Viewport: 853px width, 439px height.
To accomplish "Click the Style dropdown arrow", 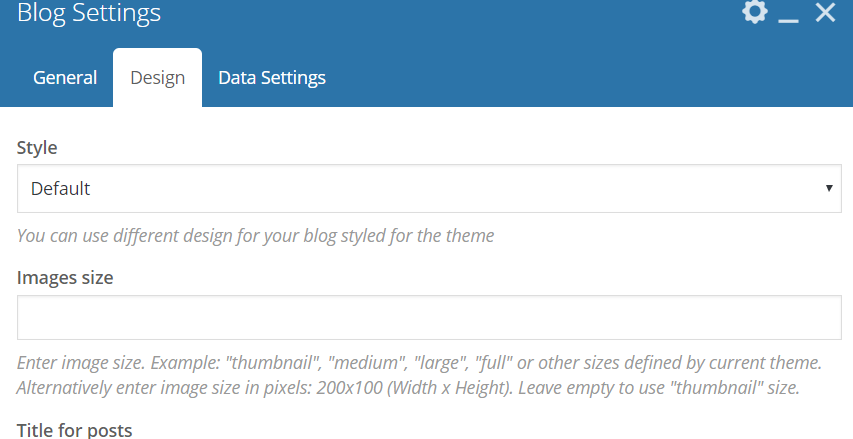I will (829, 188).
